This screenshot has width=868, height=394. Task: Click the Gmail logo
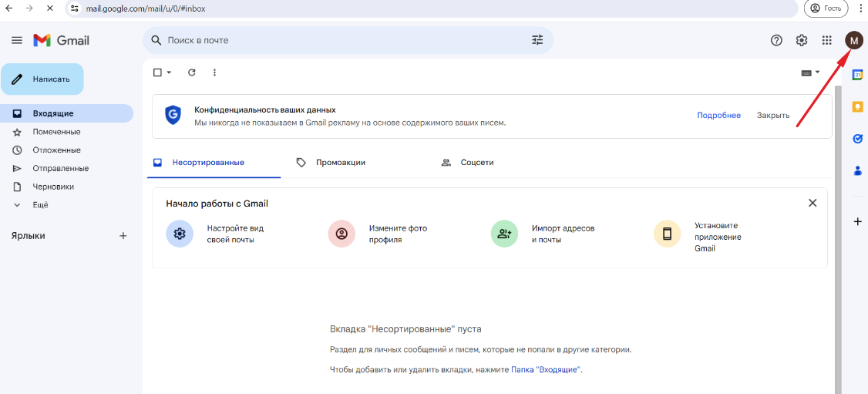point(61,40)
